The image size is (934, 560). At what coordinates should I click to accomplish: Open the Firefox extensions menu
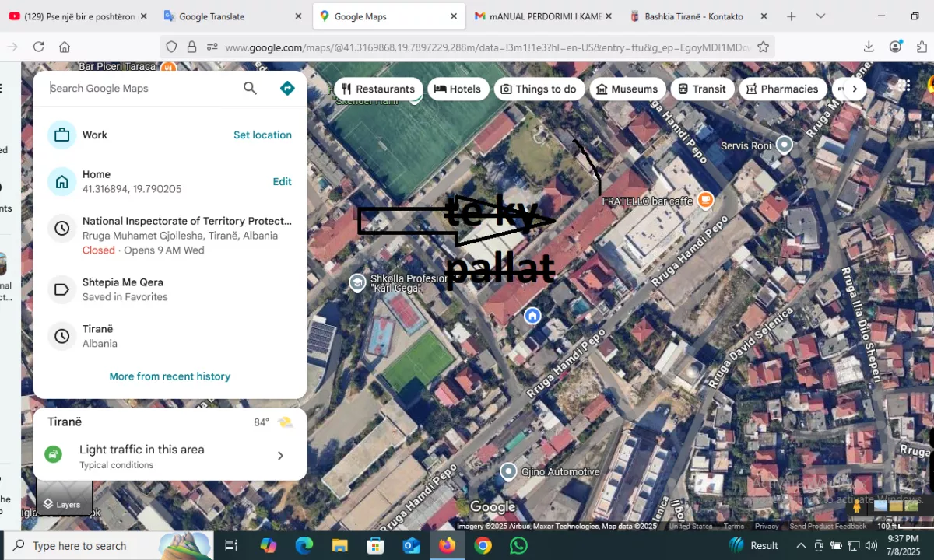click(922, 47)
